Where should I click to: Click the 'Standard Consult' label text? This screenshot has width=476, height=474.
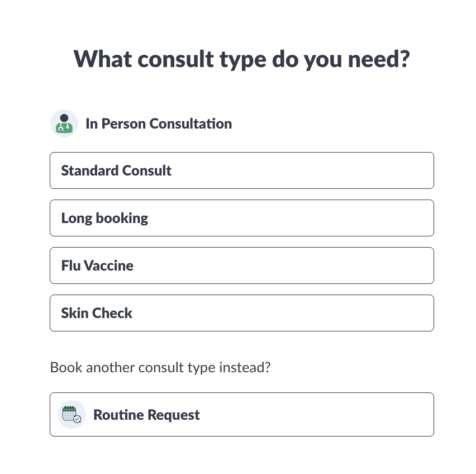click(116, 170)
